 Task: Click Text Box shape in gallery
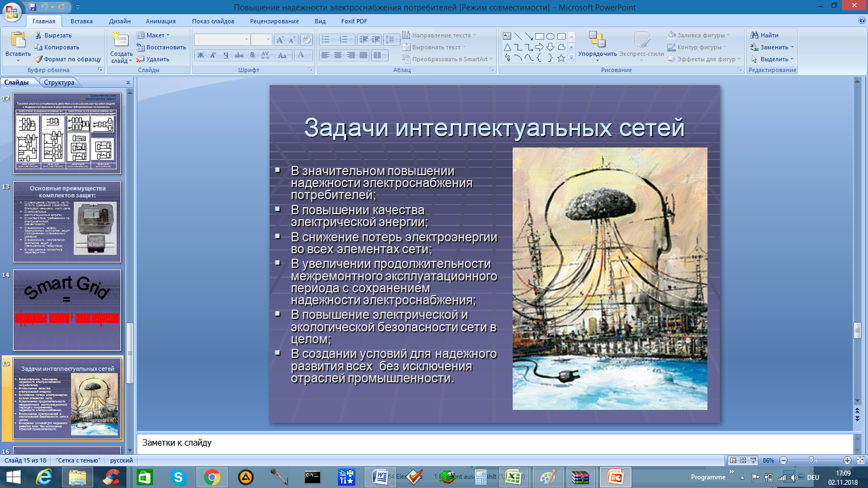507,36
